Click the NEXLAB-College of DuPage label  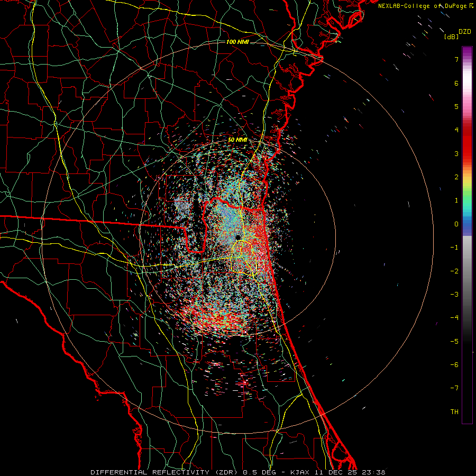[x=422, y=6]
